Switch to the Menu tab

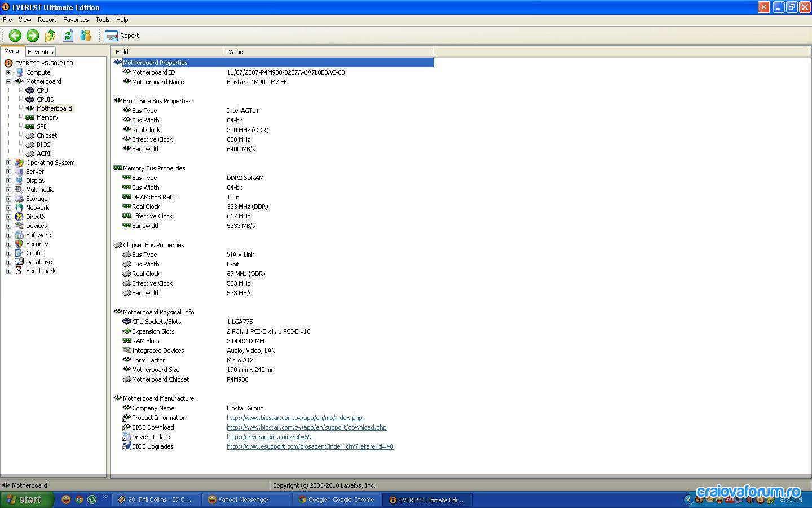11,51
